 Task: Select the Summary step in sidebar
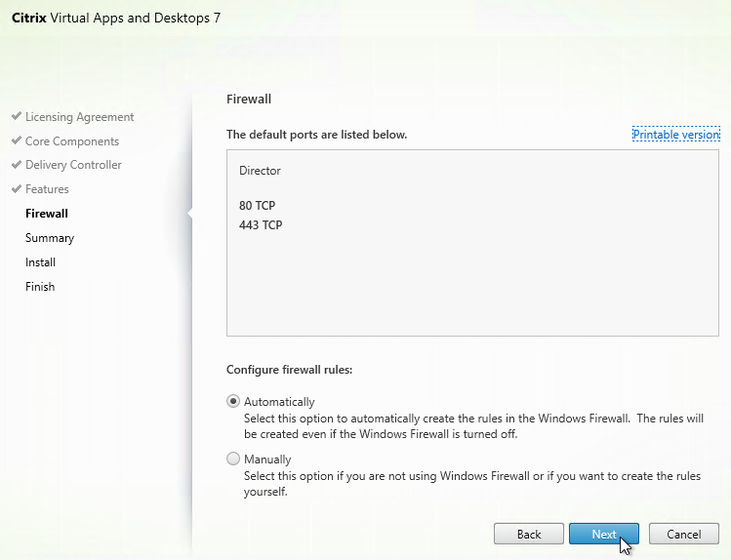[x=50, y=238]
